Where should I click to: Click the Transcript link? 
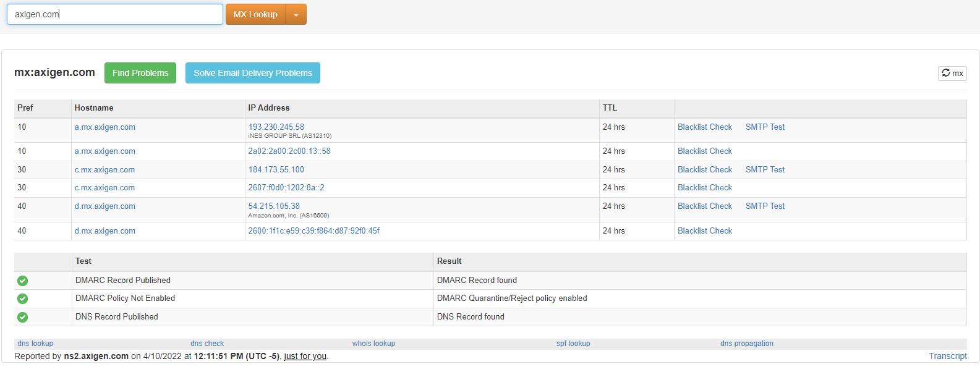(948, 356)
